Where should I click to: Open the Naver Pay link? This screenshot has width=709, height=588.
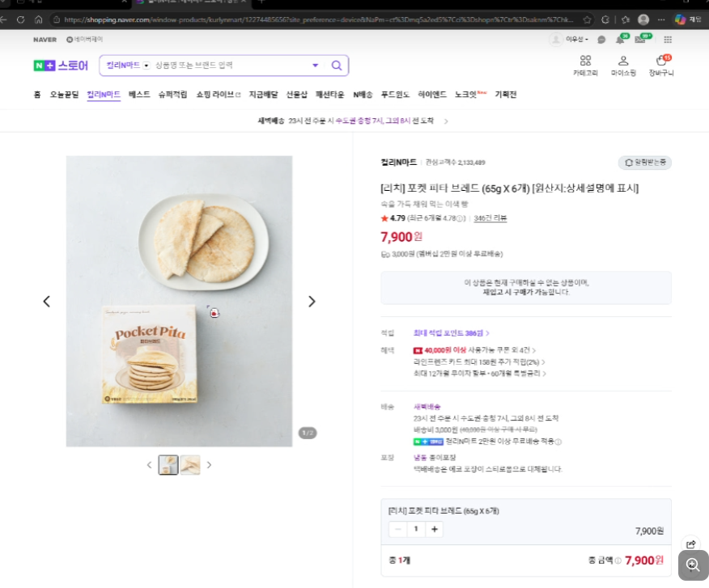[x=84, y=40]
